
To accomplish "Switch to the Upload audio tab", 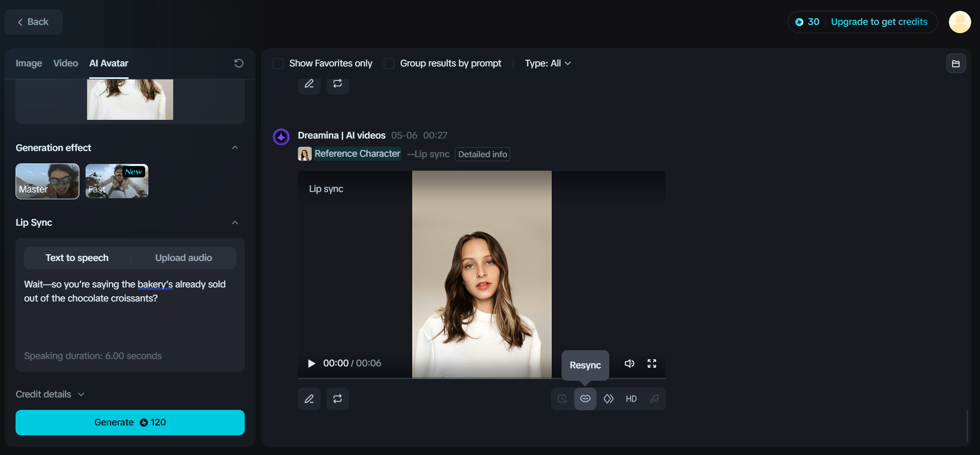I will 184,258.
